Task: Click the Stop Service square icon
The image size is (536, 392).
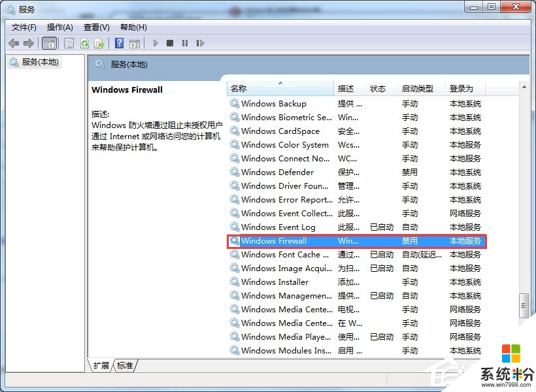Action: tap(169, 43)
